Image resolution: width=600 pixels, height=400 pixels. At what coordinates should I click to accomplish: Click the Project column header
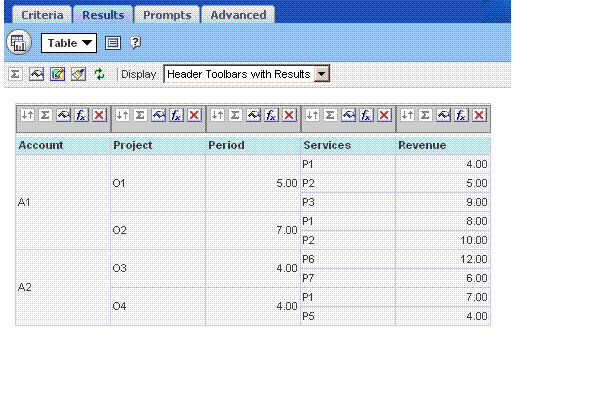pyautogui.click(x=158, y=145)
